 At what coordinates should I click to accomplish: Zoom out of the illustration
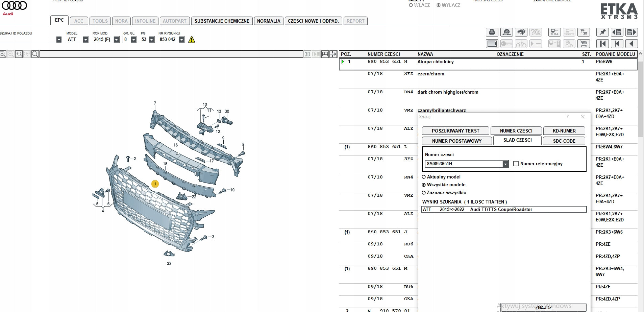tap(11, 54)
